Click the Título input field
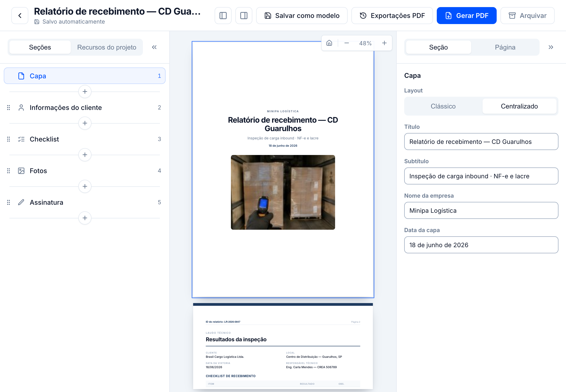This screenshot has width=566, height=392. tap(481, 142)
